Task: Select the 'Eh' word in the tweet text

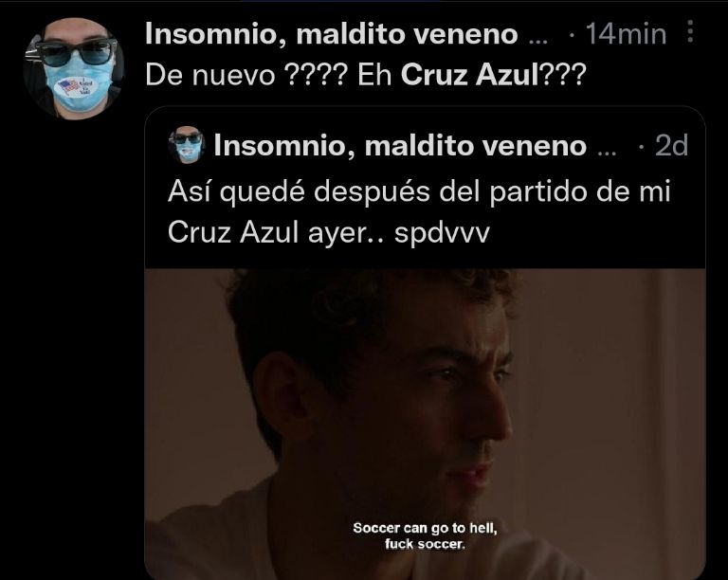Action: tap(374, 75)
